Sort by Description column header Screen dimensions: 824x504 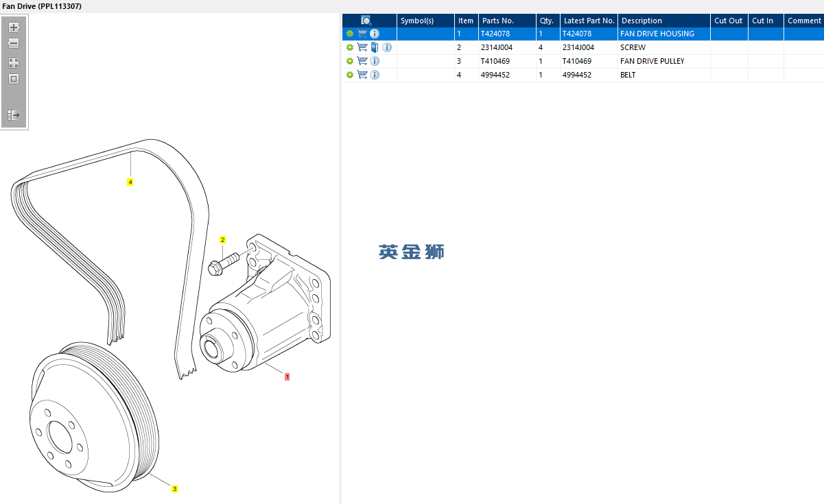click(x=664, y=21)
